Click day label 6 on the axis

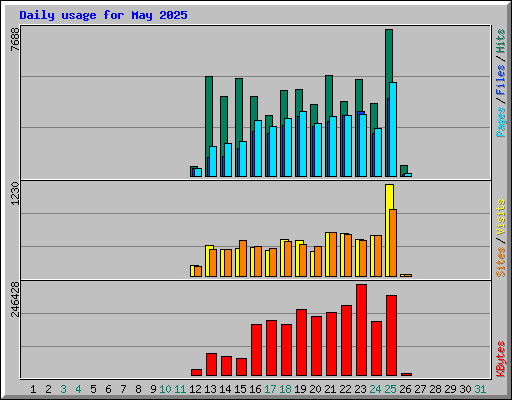(108, 389)
